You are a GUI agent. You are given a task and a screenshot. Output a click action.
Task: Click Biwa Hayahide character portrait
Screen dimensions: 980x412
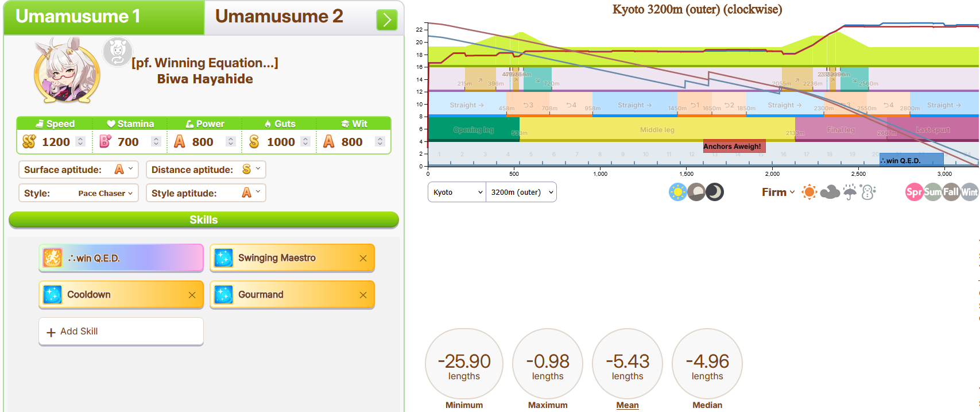click(x=67, y=71)
